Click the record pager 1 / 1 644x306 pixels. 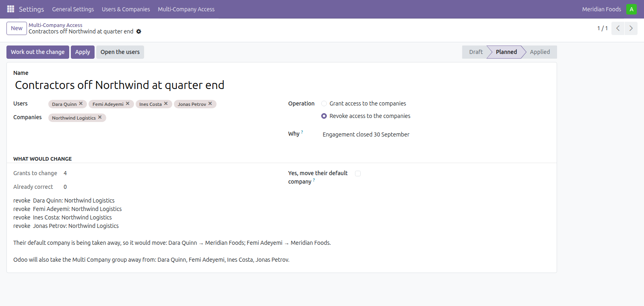click(602, 28)
